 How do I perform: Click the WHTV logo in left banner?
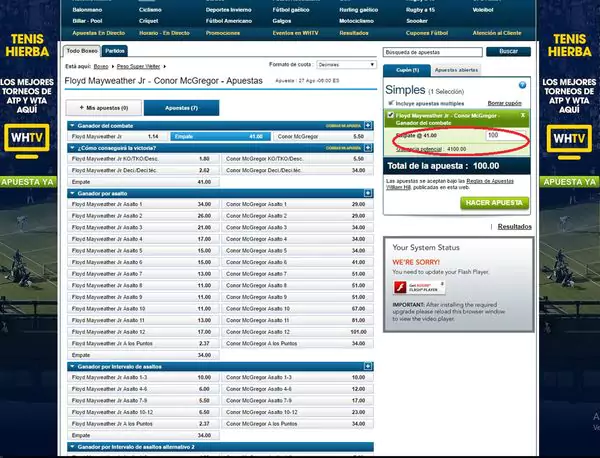pos(27,138)
